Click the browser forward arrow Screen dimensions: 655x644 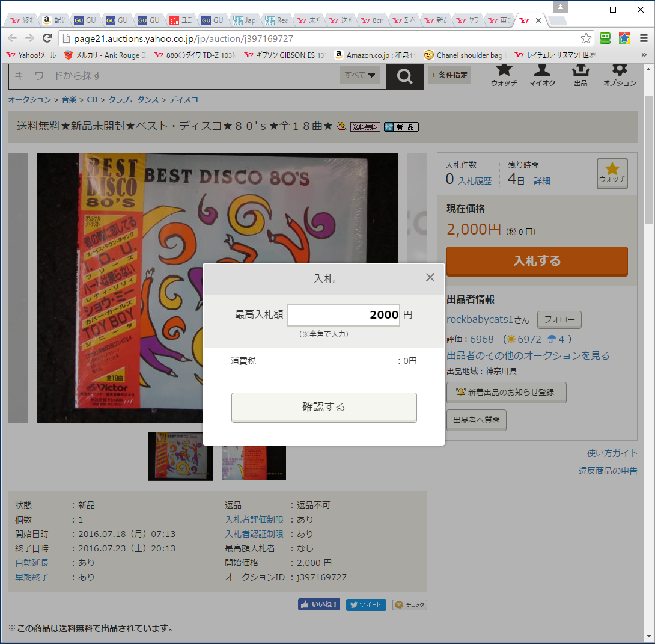29,38
